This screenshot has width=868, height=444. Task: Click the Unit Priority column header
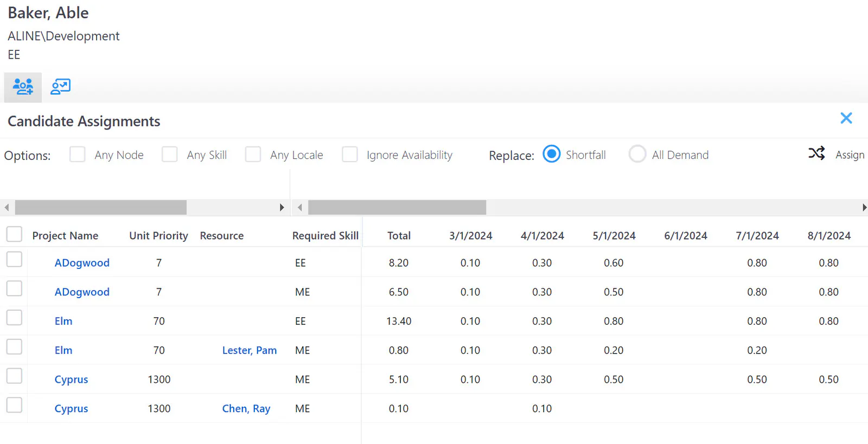point(158,236)
